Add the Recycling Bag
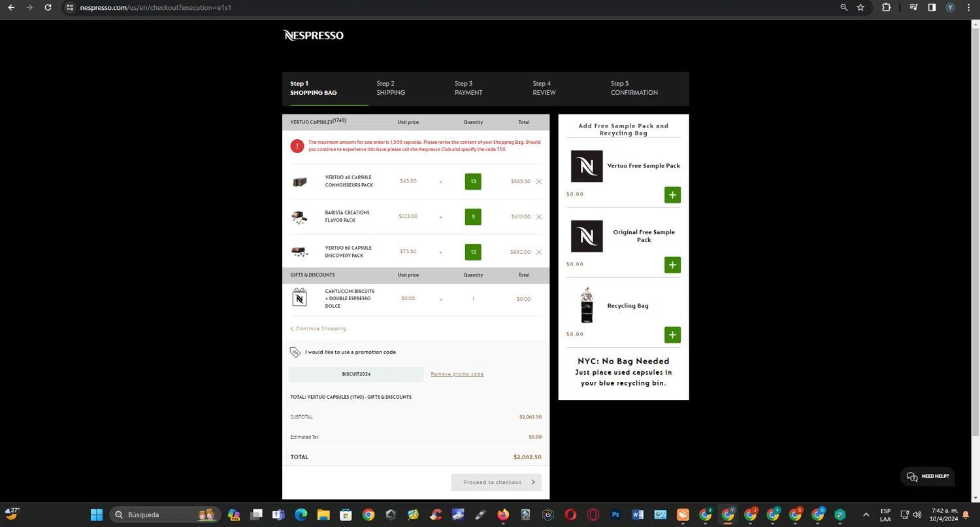 click(x=672, y=335)
